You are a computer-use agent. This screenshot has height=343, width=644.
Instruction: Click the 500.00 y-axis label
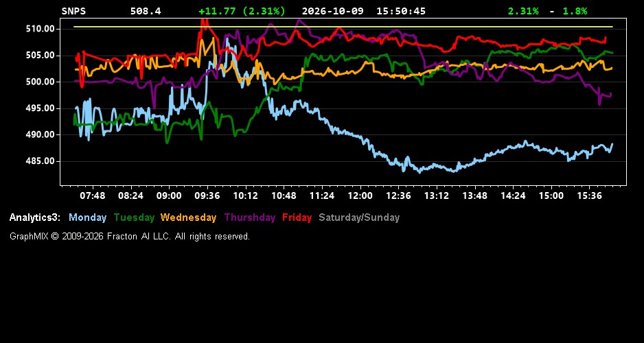pyautogui.click(x=40, y=82)
